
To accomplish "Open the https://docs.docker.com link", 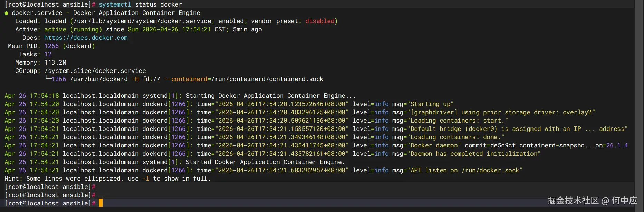I will click(x=86, y=38).
